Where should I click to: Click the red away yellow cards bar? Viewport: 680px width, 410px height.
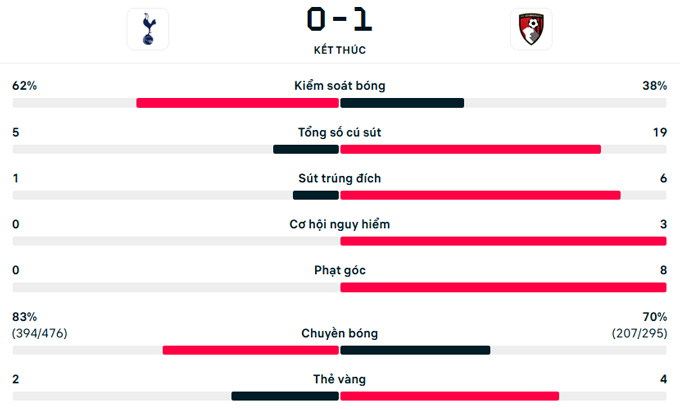click(449, 396)
